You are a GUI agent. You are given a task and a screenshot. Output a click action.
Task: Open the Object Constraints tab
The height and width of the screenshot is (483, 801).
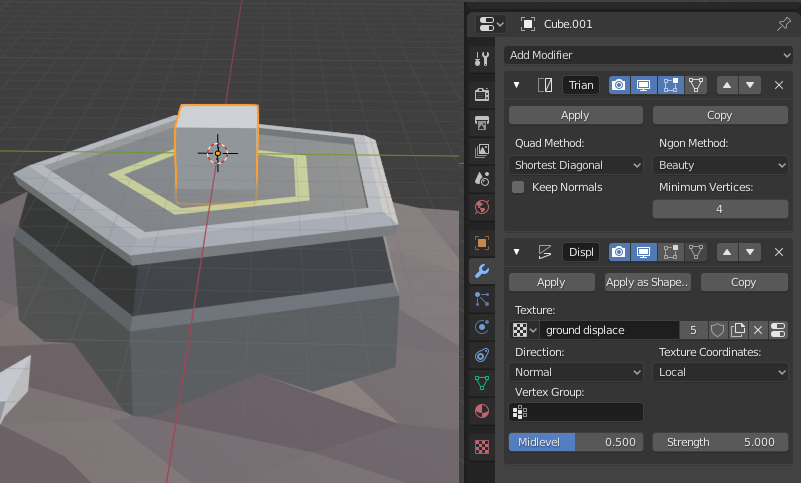[482, 355]
